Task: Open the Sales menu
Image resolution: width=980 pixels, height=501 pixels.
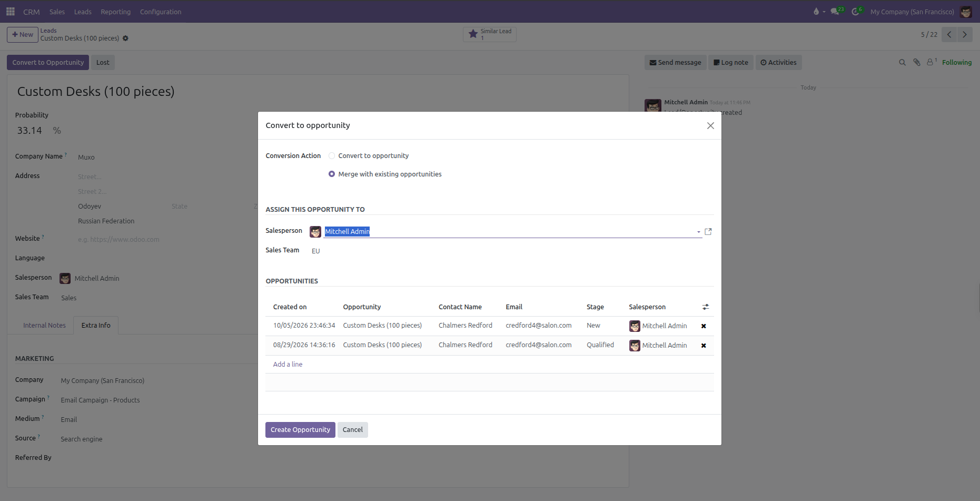Action: click(57, 12)
